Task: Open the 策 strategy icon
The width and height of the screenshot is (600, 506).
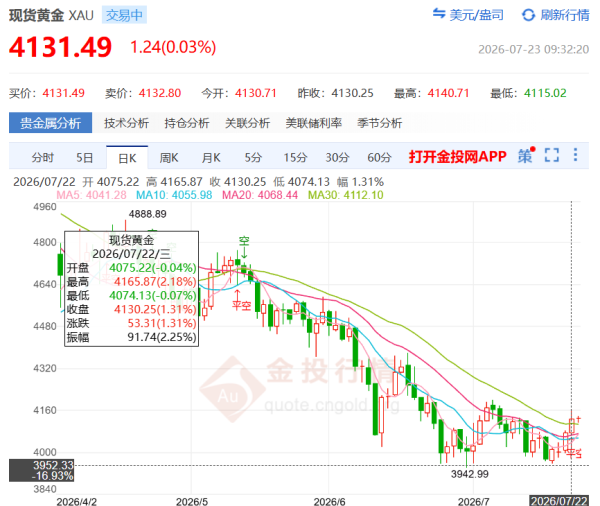Action: pyautogui.click(x=526, y=155)
